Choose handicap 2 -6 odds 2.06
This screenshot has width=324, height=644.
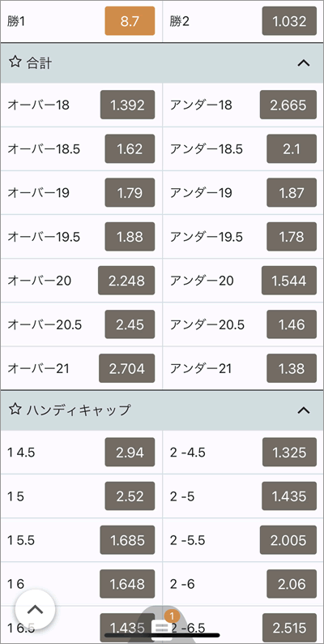click(291, 584)
